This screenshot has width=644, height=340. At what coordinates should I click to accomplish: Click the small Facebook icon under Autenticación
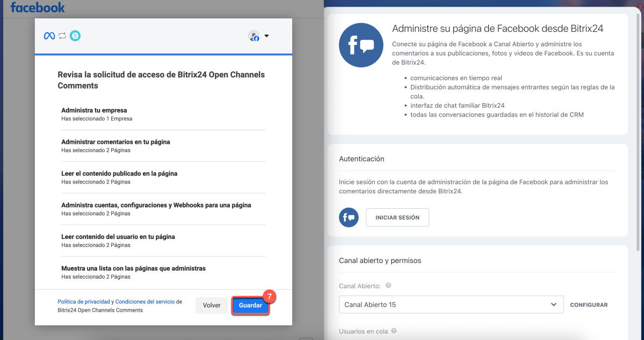point(349,217)
